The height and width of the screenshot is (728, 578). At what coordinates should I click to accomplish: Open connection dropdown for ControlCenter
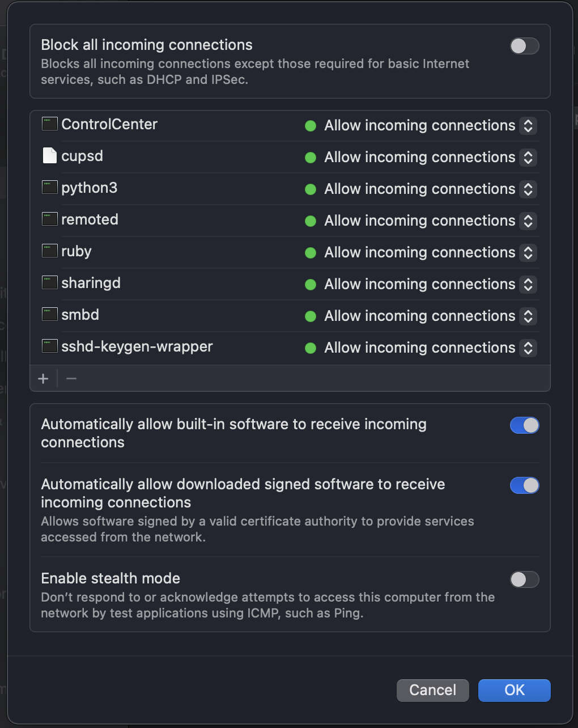point(528,126)
